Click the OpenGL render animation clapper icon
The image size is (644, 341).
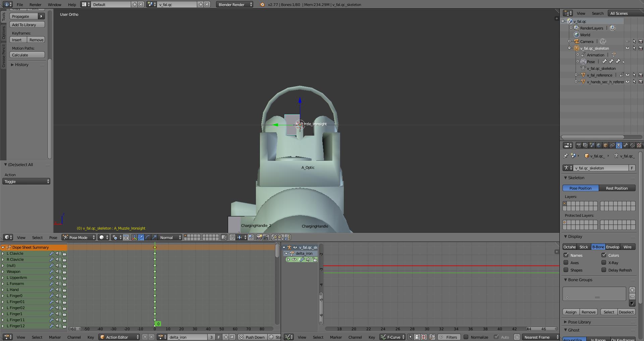pos(266,237)
